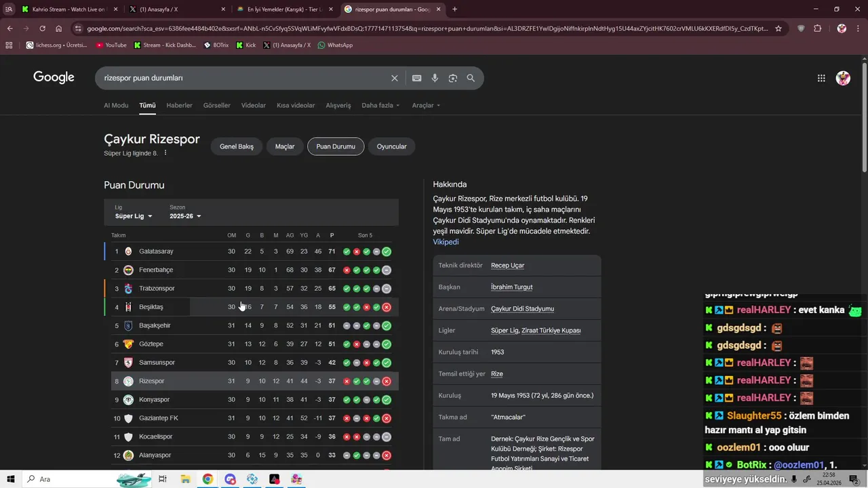Switch to the Kahrio Stream browser tab
This screenshot has width=868, height=488.
coord(68,9)
